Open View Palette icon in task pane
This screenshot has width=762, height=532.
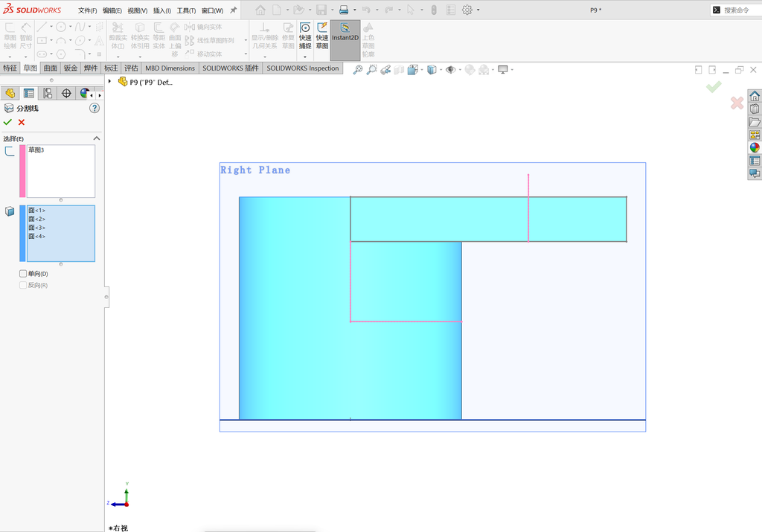coord(755,135)
